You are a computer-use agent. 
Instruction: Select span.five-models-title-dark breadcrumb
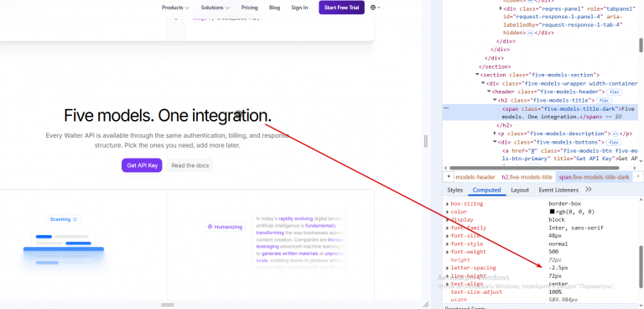tap(594, 177)
